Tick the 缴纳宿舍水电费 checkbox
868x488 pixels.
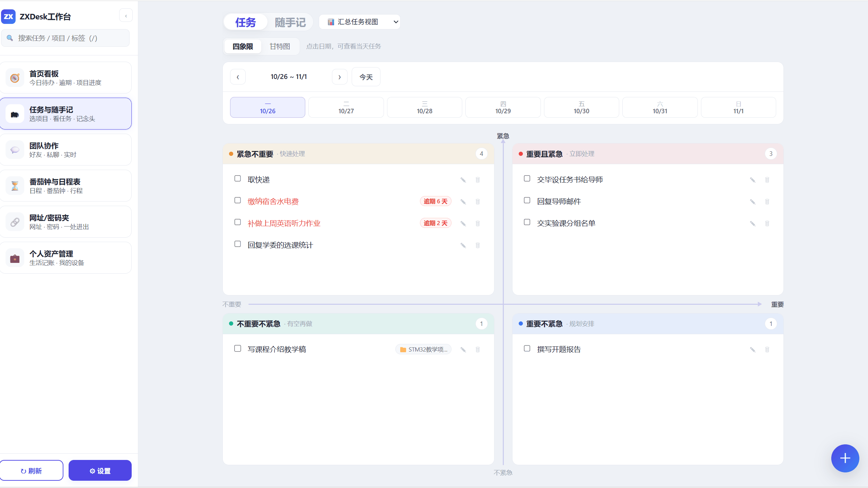(x=237, y=200)
